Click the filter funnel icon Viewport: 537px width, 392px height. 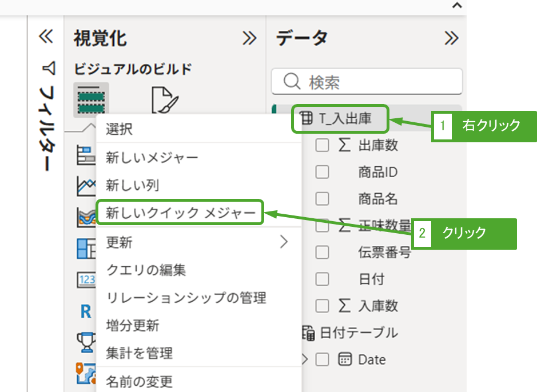click(48, 69)
